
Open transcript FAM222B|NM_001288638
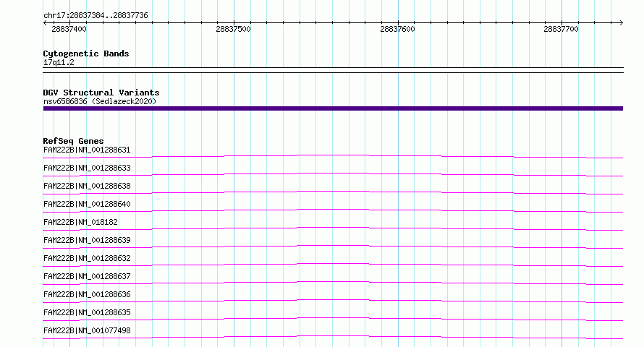87,186
